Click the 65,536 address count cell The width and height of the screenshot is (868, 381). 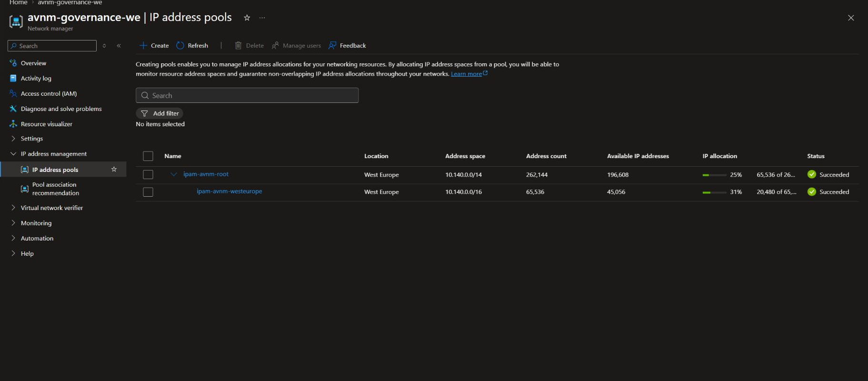click(x=535, y=192)
